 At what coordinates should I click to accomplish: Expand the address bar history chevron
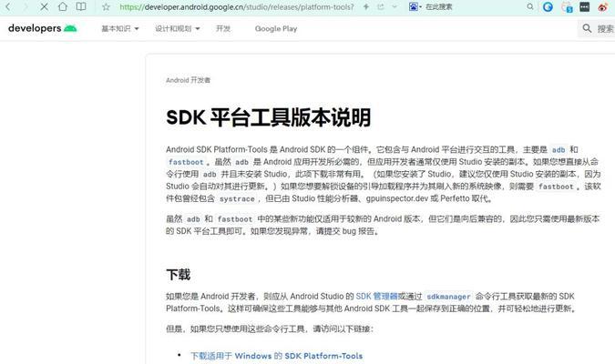click(395, 6)
